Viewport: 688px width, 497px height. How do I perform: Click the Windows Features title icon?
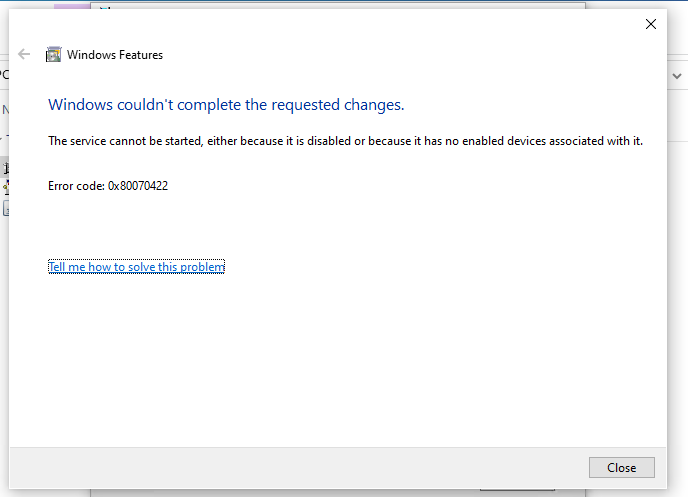tap(54, 55)
